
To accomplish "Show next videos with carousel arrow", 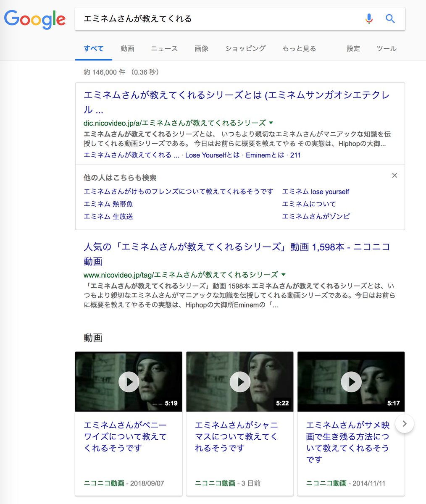I will pyautogui.click(x=404, y=424).
